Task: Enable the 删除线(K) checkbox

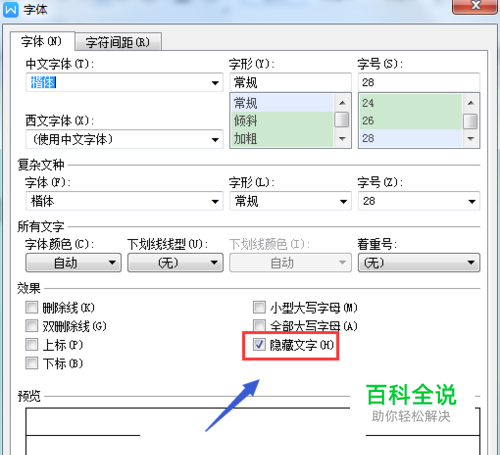Action: pyautogui.click(x=32, y=307)
